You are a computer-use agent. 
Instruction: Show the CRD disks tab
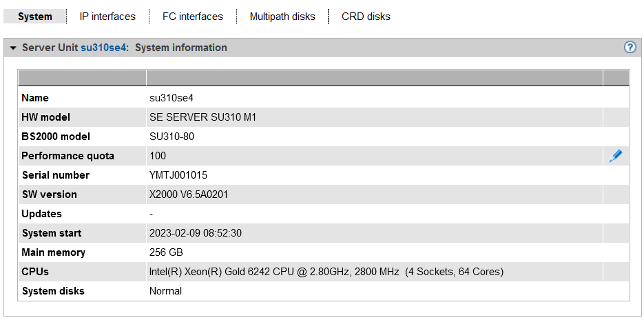point(366,17)
